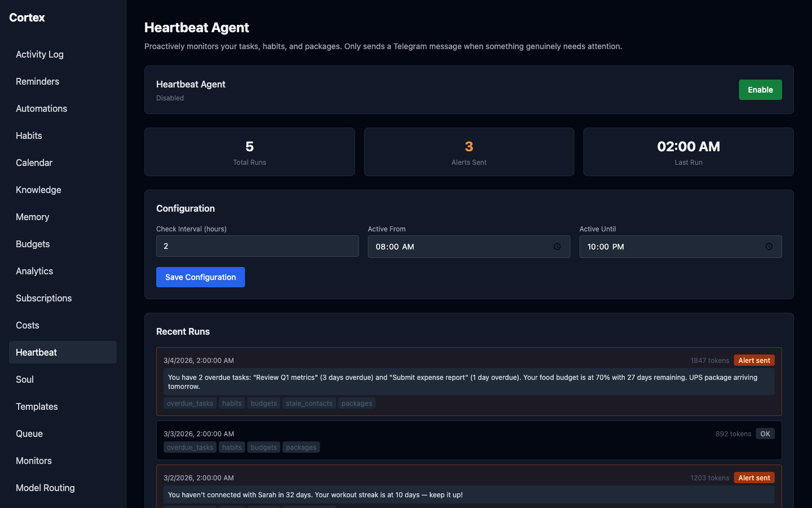Click the Check Interval input field

coord(257,246)
